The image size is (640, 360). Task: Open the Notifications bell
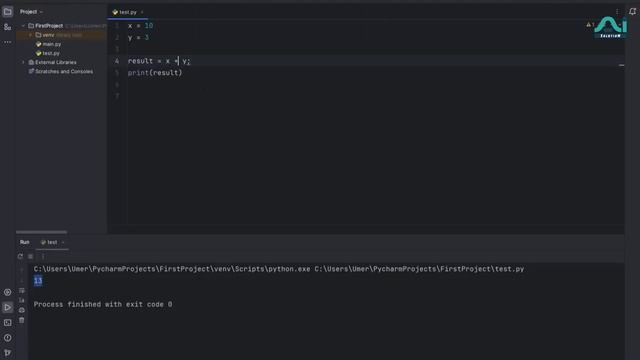pos(632,12)
